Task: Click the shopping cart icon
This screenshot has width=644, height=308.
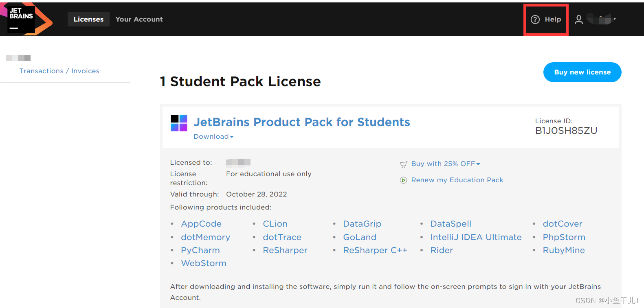Action: 404,164
